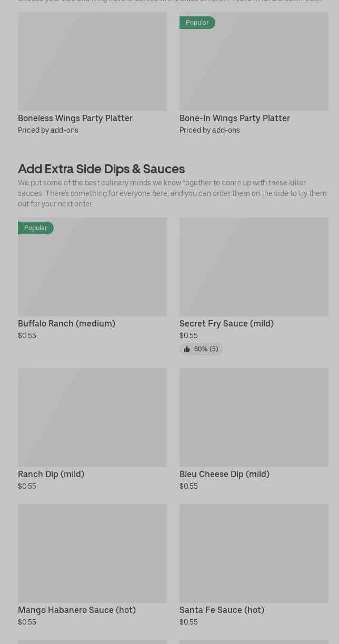
Task: Open Bleu Cheese Dip (mild) image
Action: tap(254, 418)
